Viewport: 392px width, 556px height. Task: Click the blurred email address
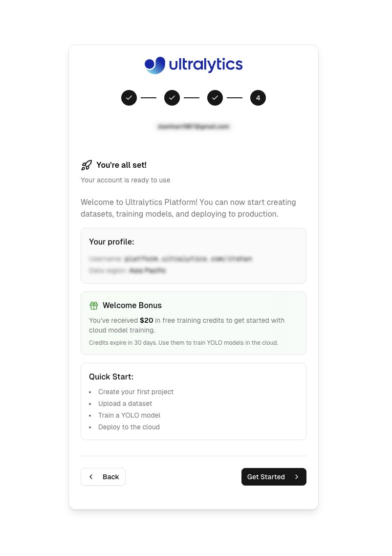pos(194,127)
